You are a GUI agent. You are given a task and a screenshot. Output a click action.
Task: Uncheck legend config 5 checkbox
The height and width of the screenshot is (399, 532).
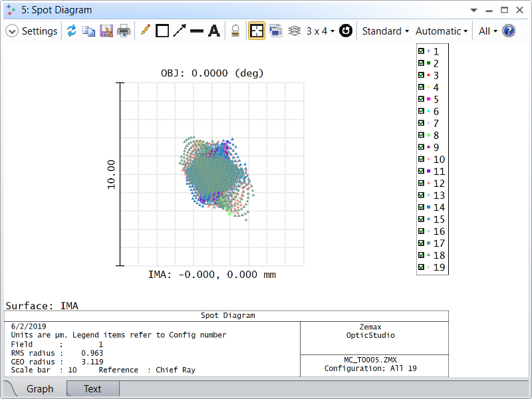tap(421, 99)
